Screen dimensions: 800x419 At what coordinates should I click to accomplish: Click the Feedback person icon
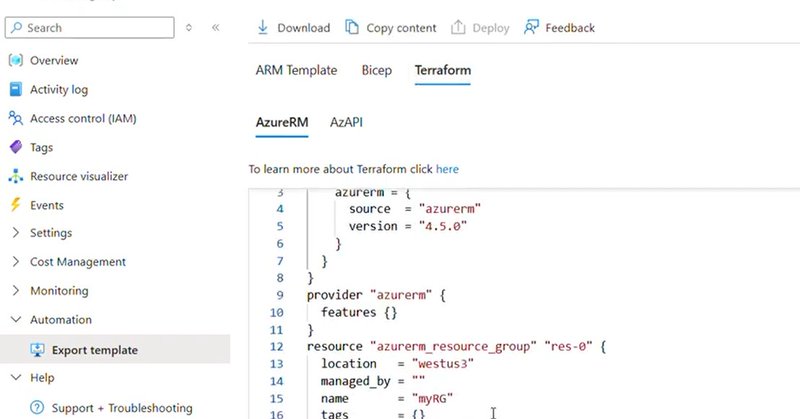(531, 28)
